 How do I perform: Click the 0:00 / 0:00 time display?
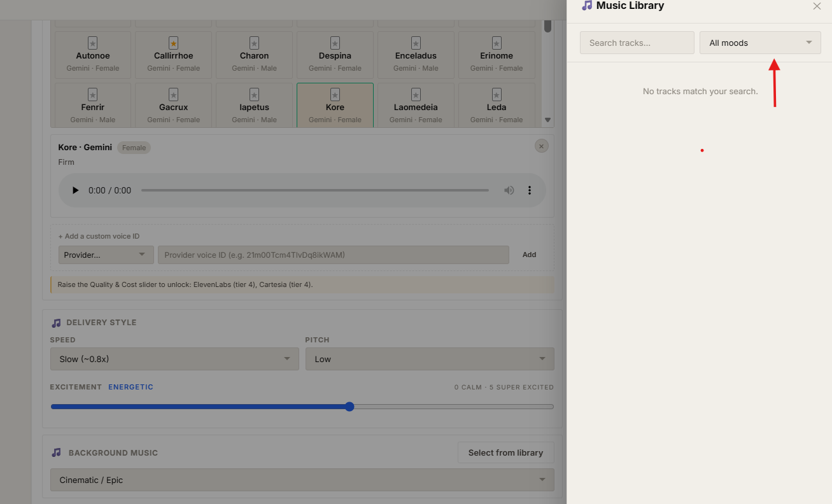coord(109,190)
